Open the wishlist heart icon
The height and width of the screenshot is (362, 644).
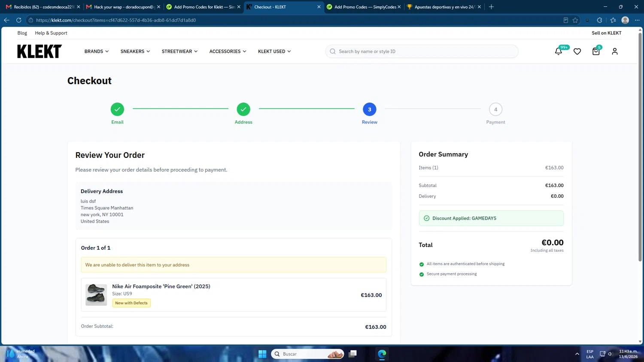pos(577,51)
